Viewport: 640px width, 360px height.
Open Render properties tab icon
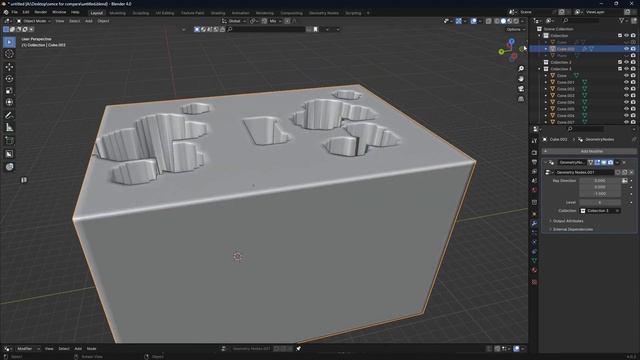click(x=534, y=152)
